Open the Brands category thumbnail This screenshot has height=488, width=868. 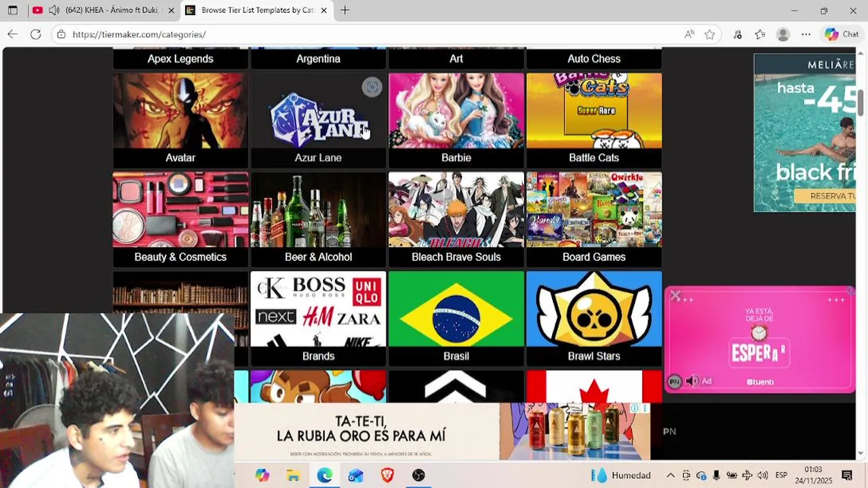point(318,308)
